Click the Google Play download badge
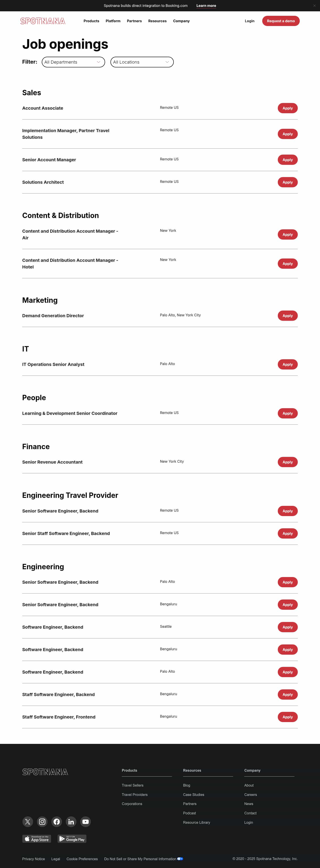Image resolution: width=320 pixels, height=868 pixels. point(72,839)
